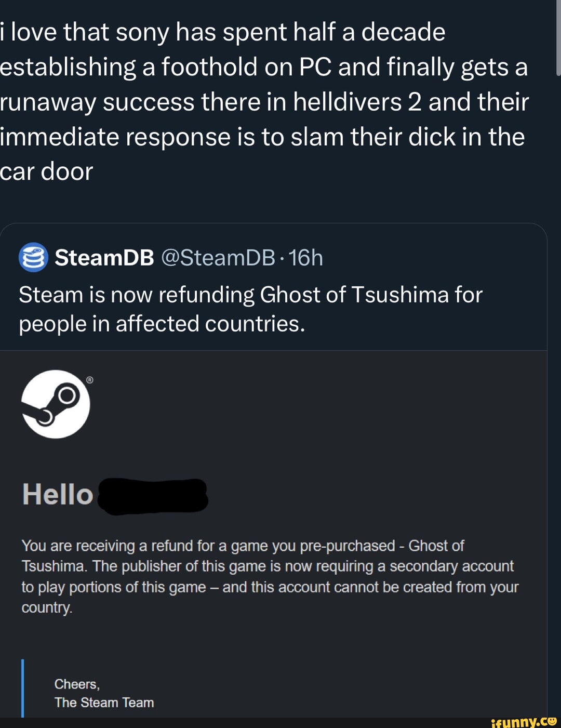561x728 pixels.
Task: Click 'The Steam Team' signature
Action: (x=104, y=703)
